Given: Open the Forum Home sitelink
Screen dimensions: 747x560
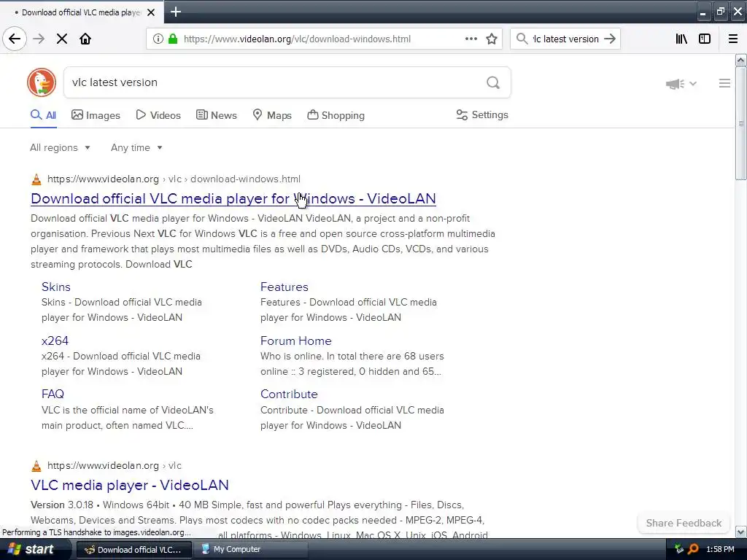Looking at the screenshot, I should [296, 341].
